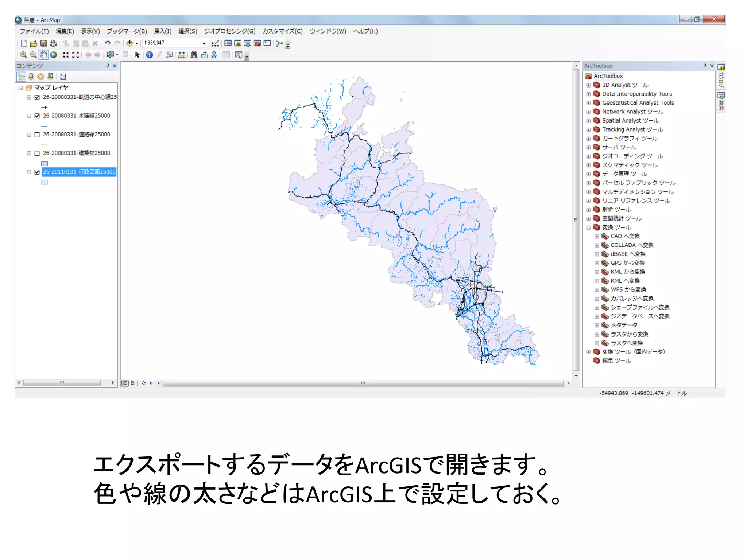
Task: Click the Go To XY icon
Action: (214, 55)
